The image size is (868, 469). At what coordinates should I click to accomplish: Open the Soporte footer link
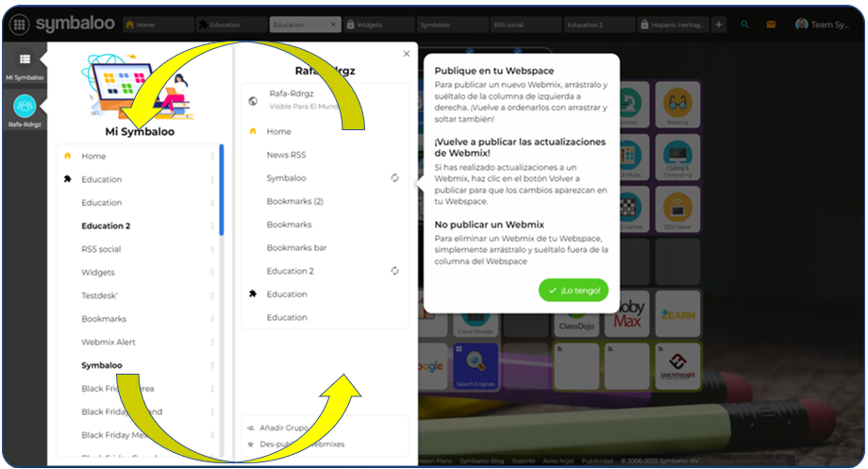tap(523, 461)
